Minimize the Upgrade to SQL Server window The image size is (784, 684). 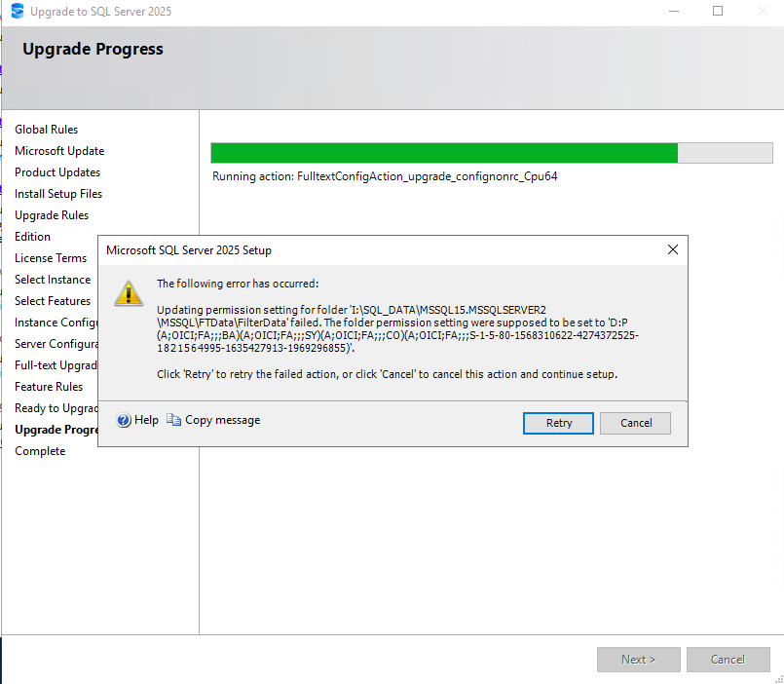click(674, 11)
